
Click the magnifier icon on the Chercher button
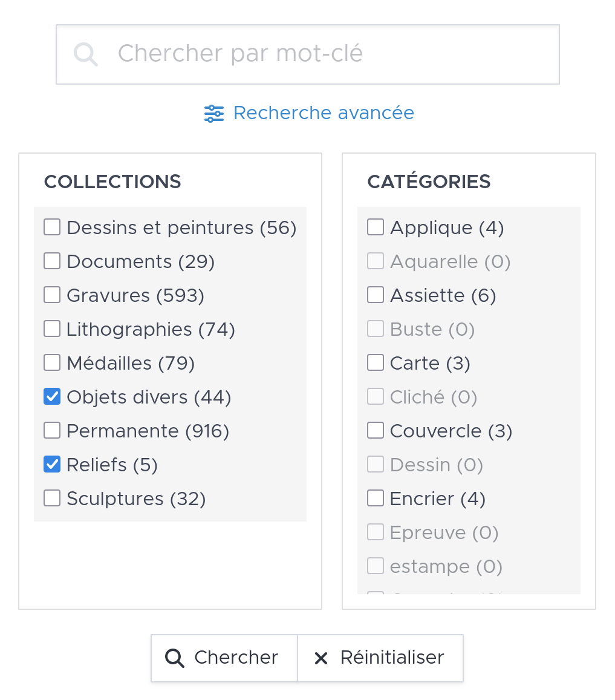click(175, 658)
